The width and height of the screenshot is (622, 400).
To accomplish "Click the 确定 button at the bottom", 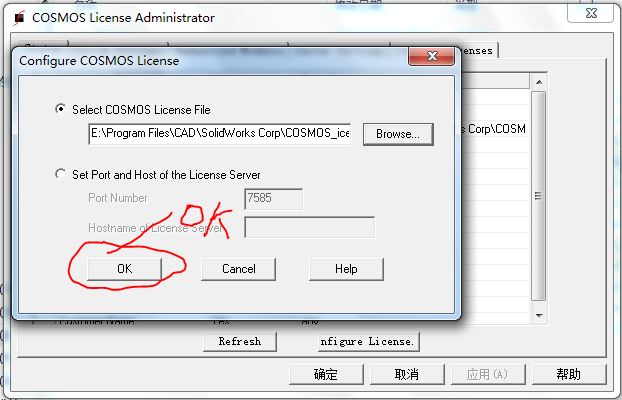I will point(326,374).
